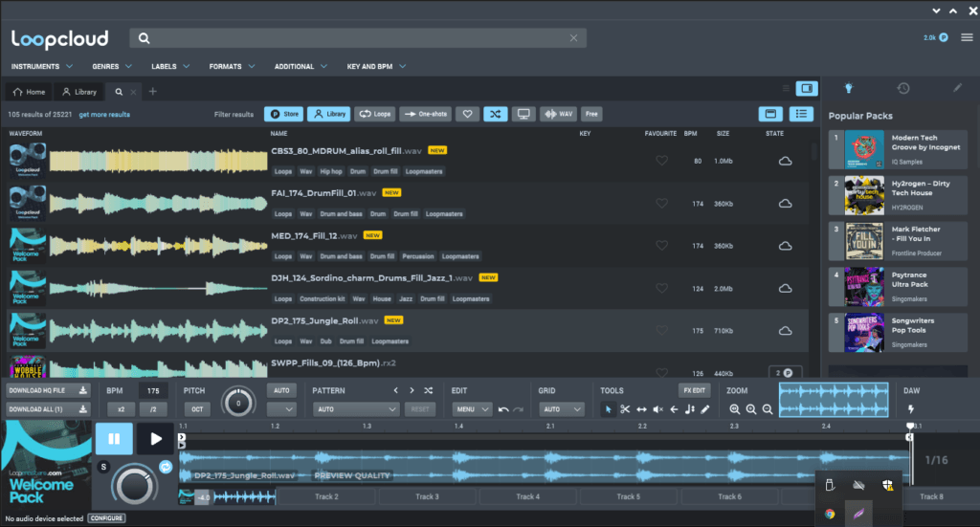The image size is (980, 527).
Task: Toggle the Free filter
Action: [x=591, y=114]
